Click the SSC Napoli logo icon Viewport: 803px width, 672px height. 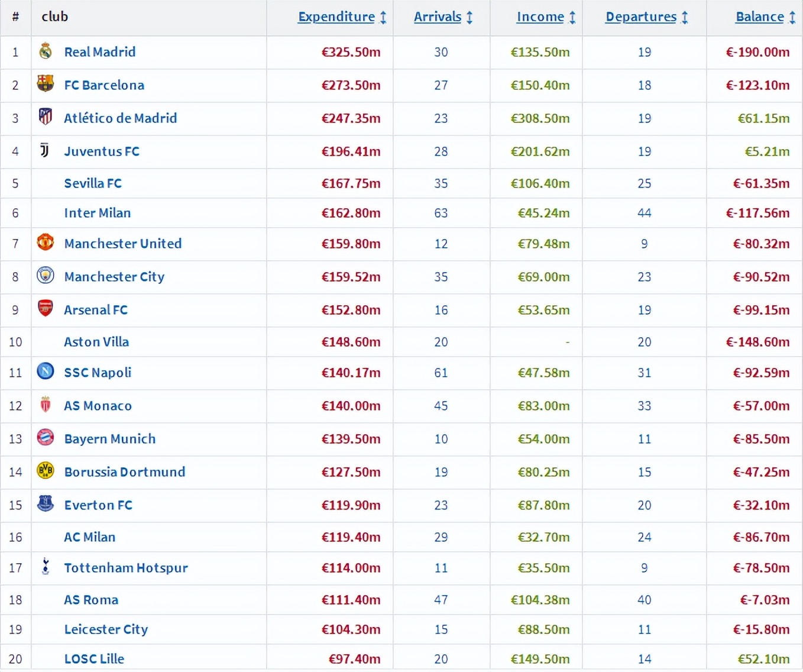point(46,371)
